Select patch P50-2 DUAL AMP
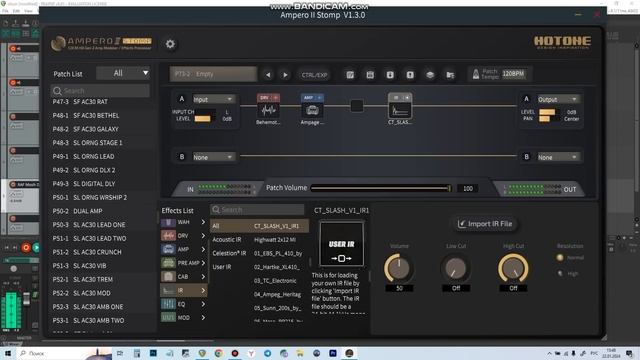The height and width of the screenshot is (360, 640). point(102,211)
